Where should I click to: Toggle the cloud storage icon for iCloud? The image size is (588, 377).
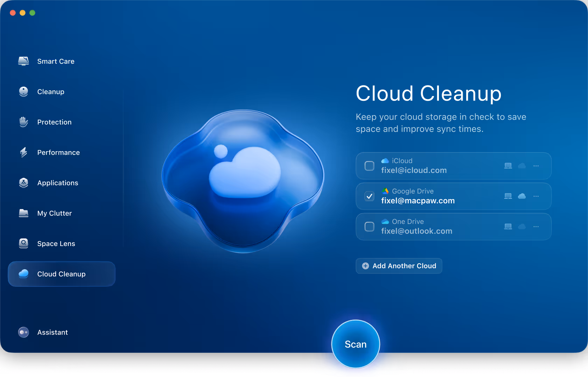(x=522, y=166)
